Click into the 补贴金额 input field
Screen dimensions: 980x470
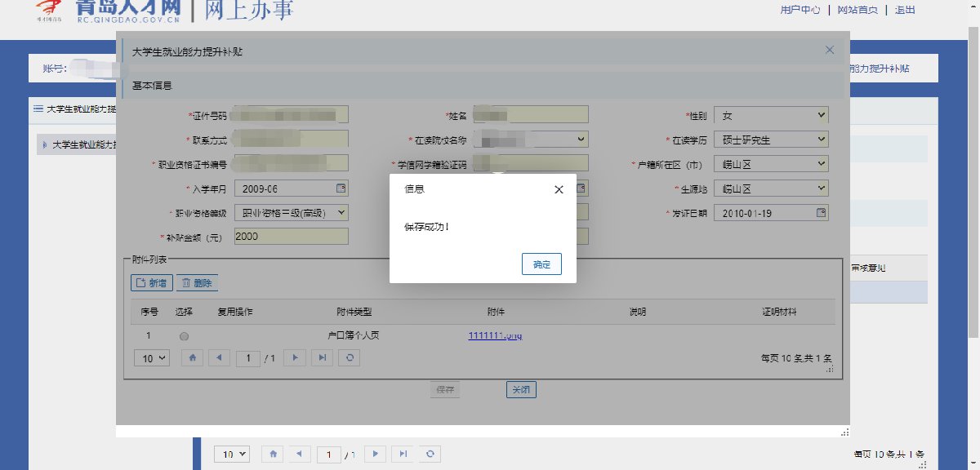[x=291, y=237]
